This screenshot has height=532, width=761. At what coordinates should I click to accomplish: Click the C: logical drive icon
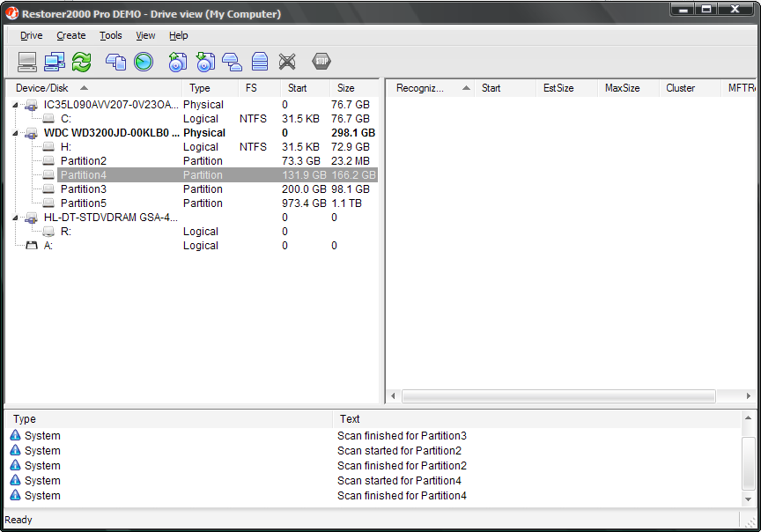coord(48,118)
